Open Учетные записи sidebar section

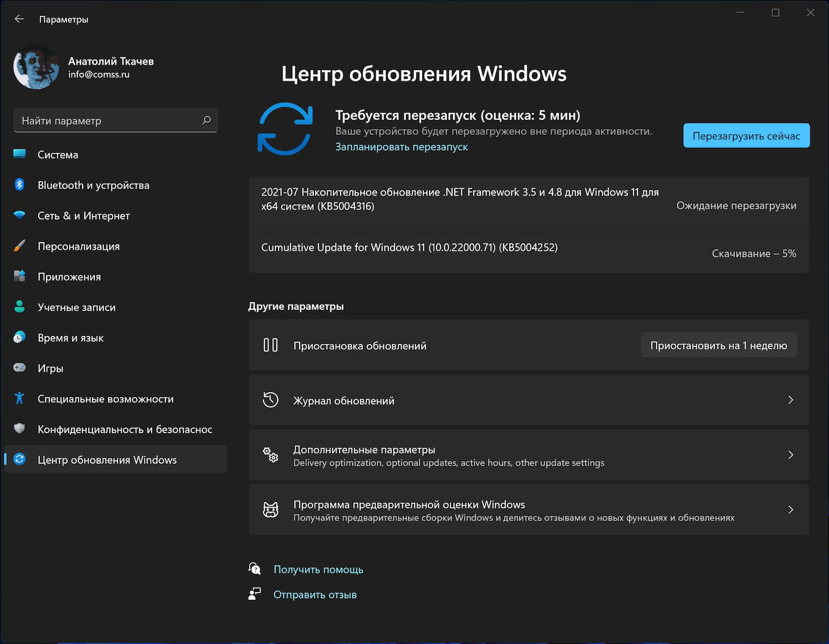pos(76,307)
